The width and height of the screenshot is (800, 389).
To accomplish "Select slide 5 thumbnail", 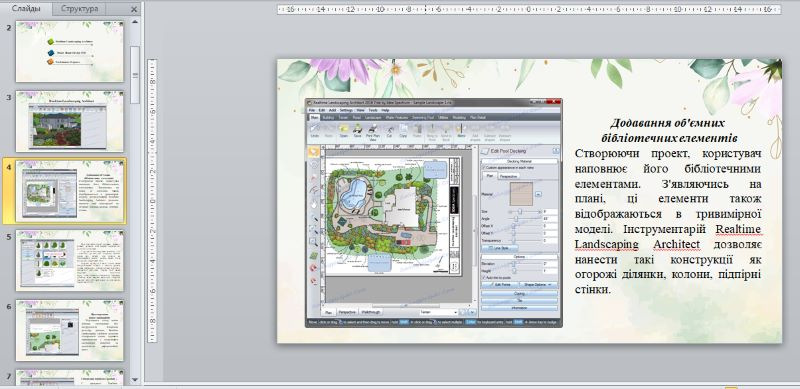I will (70, 260).
